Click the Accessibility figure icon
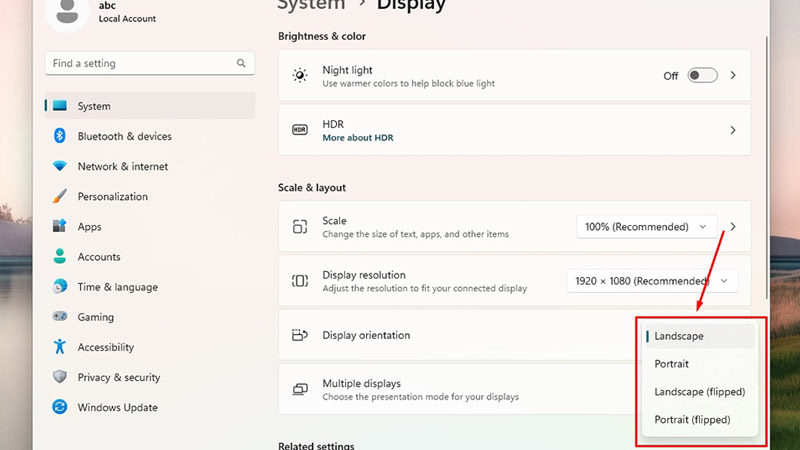The height and width of the screenshot is (450, 800). click(60, 347)
